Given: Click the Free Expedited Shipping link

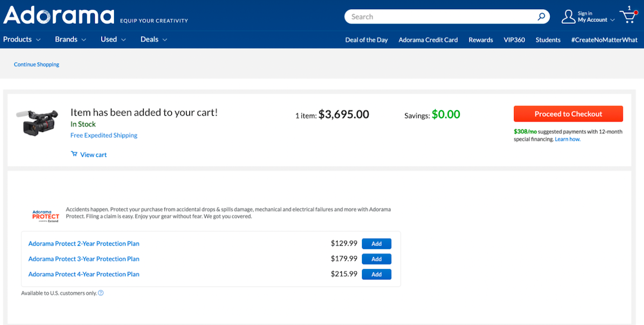Looking at the screenshot, I should pyautogui.click(x=104, y=135).
